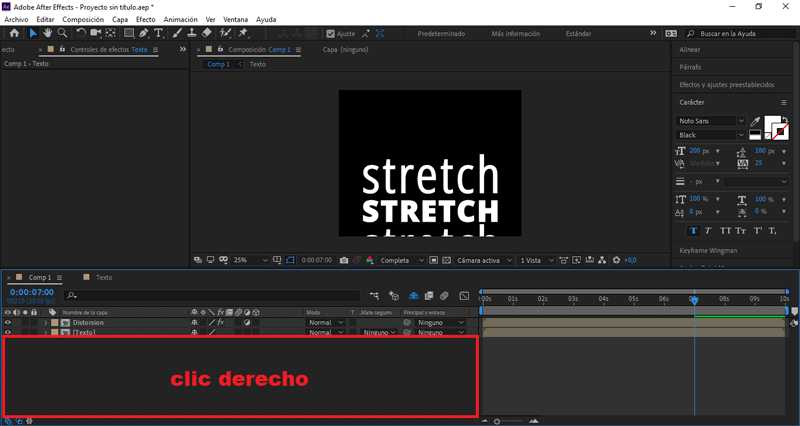Open the Efecto menu
Screen dimensions: 800x426
pyautogui.click(x=145, y=19)
